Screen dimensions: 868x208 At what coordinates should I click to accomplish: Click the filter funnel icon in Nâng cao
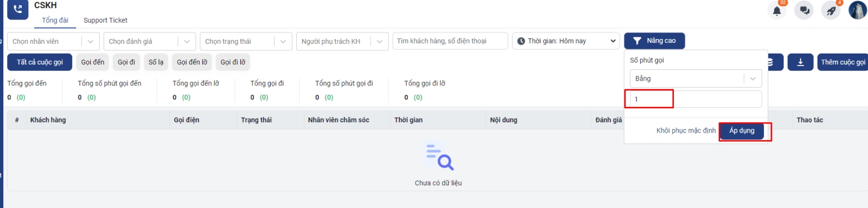pyautogui.click(x=637, y=41)
